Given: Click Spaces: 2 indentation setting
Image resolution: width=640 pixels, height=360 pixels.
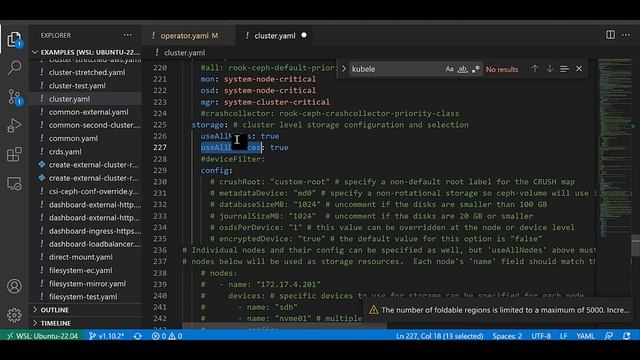Looking at the screenshot, I should click(507, 336).
